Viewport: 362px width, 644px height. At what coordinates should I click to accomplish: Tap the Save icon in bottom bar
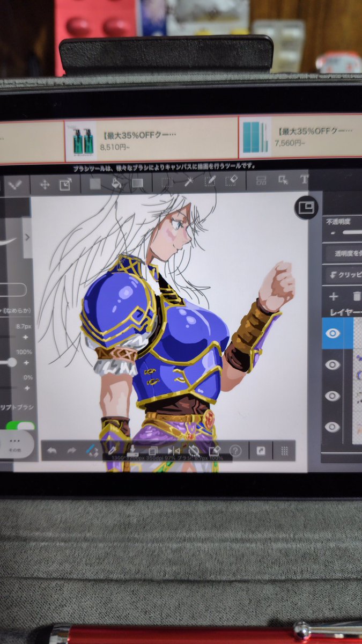tap(132, 451)
